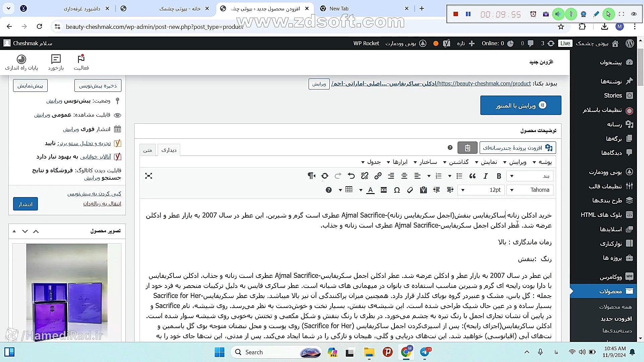Click the remove link icon
Screen dimensions: 644x362
[x=365, y=176]
